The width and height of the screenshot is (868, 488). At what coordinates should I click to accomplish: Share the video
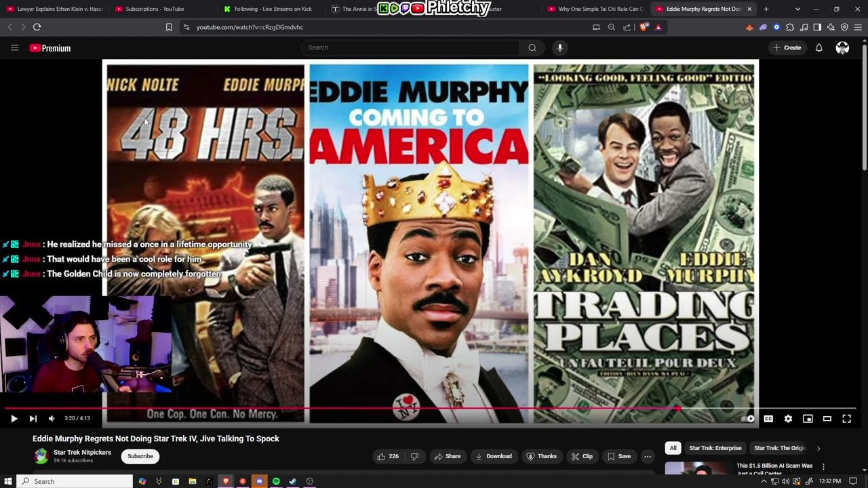click(448, 456)
